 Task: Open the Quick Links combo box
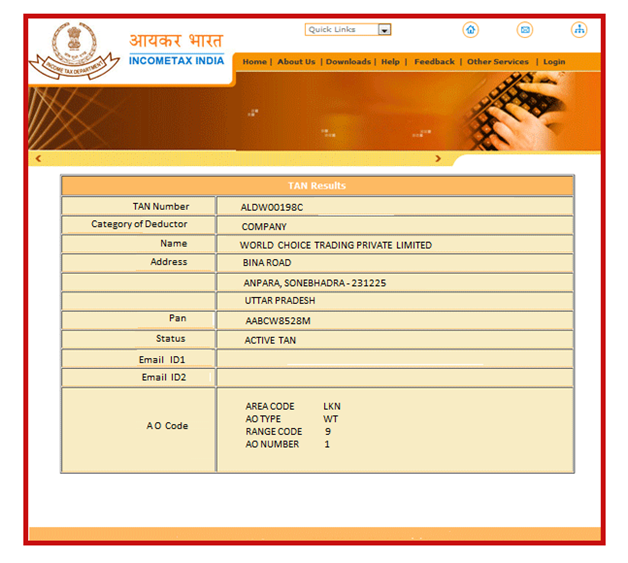click(x=342, y=30)
